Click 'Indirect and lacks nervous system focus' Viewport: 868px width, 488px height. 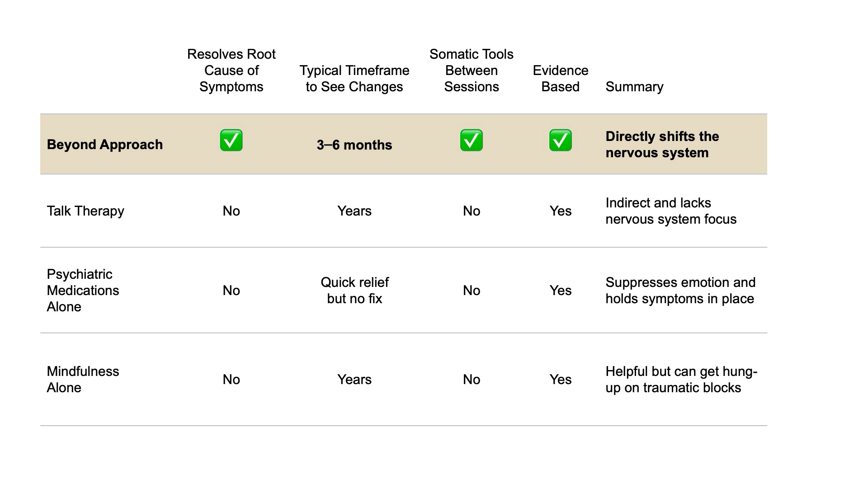671,211
